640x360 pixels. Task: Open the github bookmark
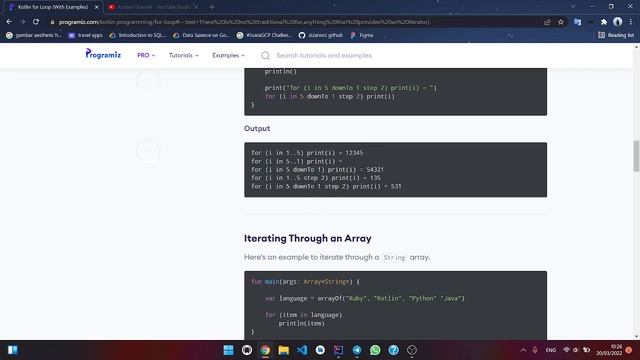coord(321,36)
